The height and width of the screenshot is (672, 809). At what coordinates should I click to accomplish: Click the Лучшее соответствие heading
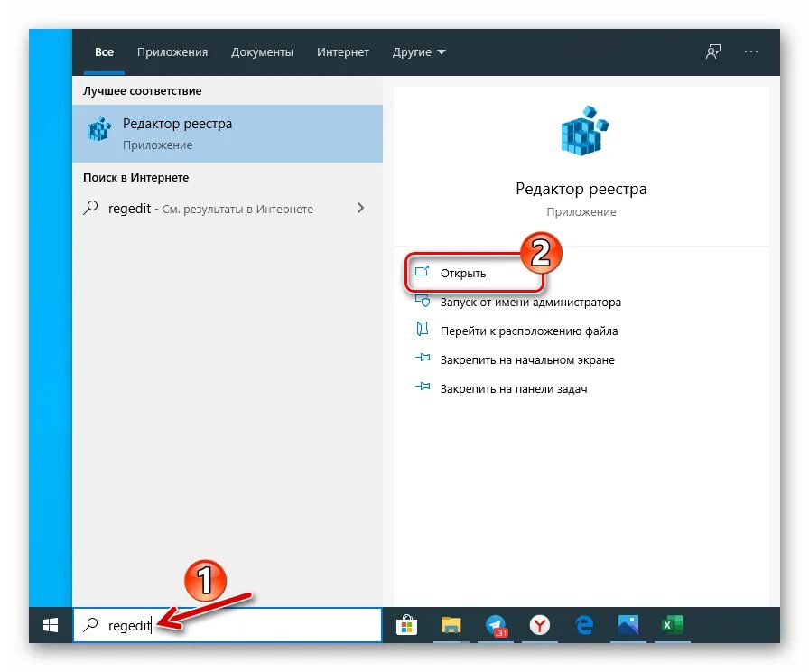[x=143, y=91]
